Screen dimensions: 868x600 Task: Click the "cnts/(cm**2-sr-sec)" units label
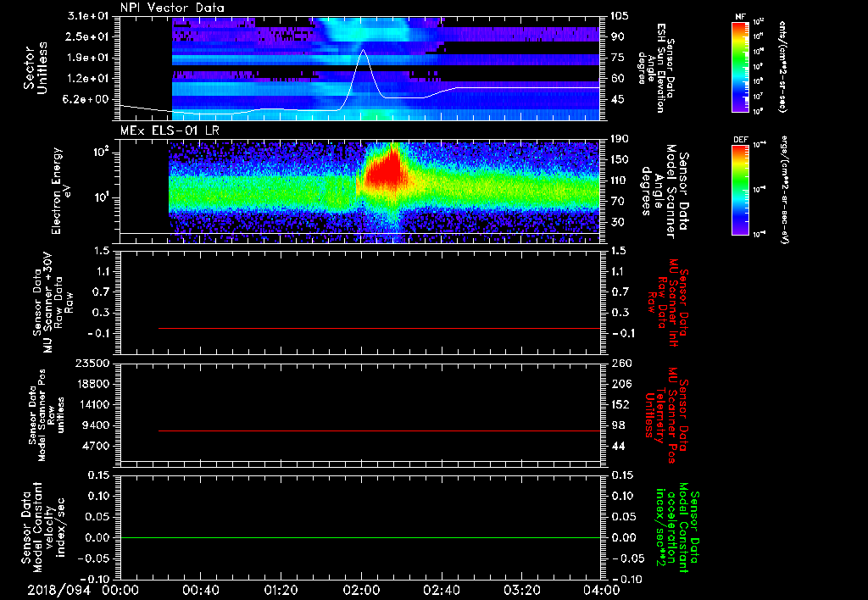point(782,66)
